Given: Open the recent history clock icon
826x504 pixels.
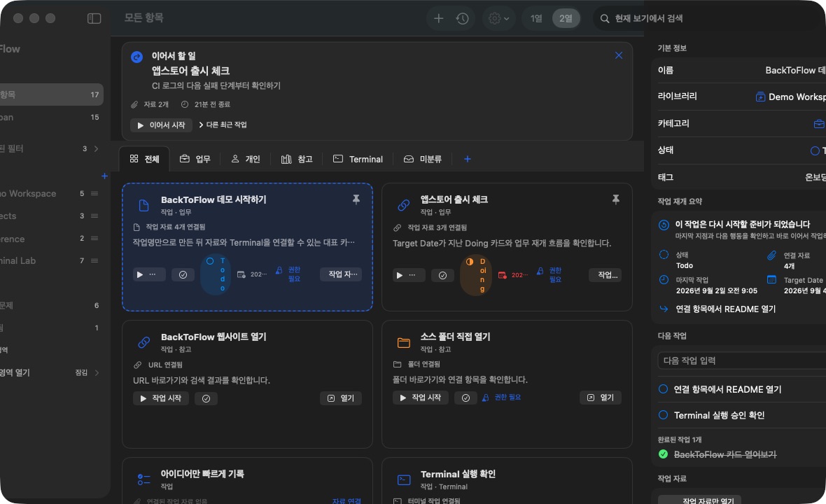Looking at the screenshot, I should coord(463,18).
